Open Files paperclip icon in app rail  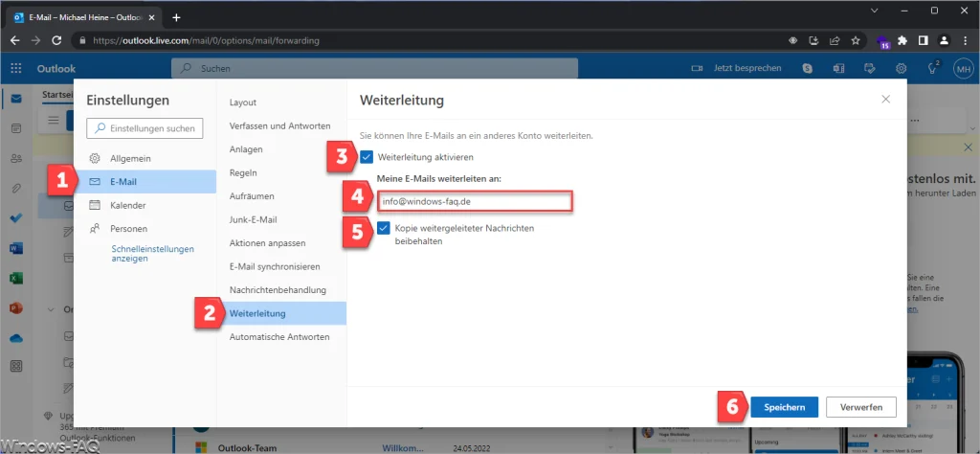[x=16, y=187]
